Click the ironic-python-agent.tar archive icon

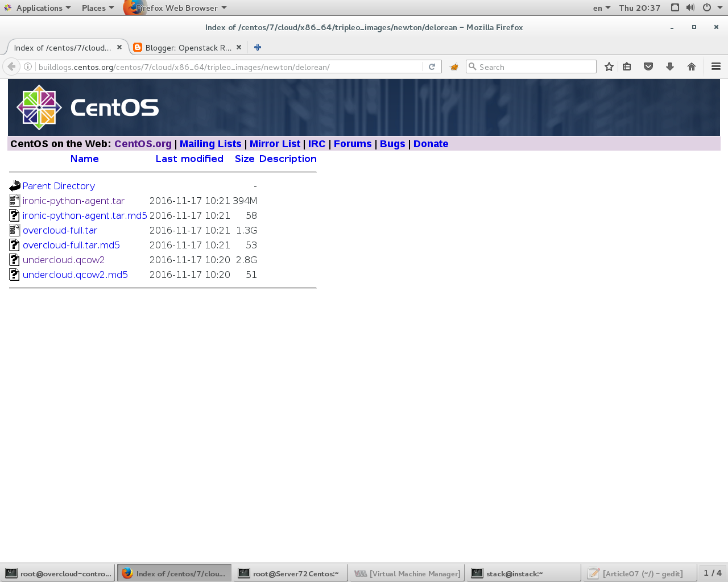(x=15, y=201)
